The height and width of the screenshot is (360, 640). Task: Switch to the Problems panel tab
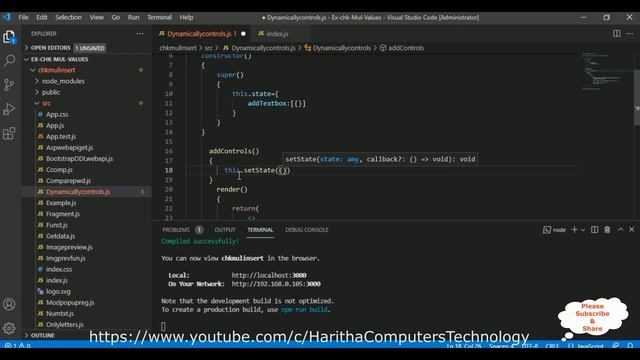click(x=176, y=230)
